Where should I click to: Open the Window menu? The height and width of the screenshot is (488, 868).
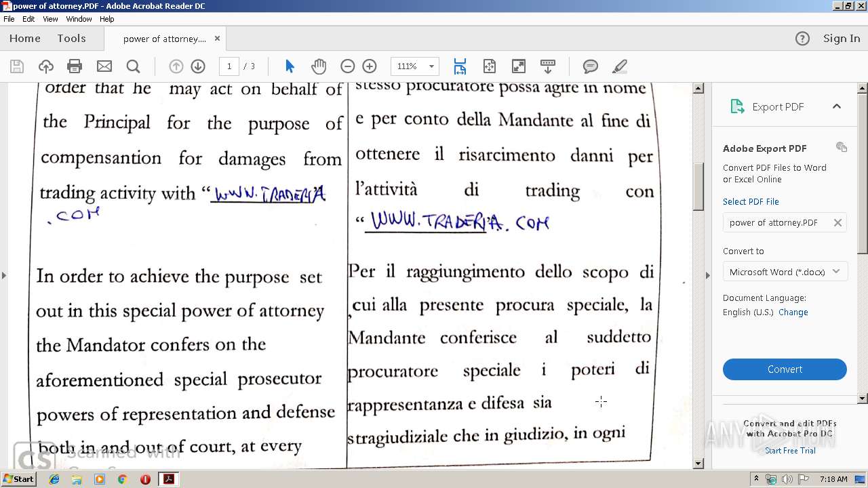coord(79,19)
